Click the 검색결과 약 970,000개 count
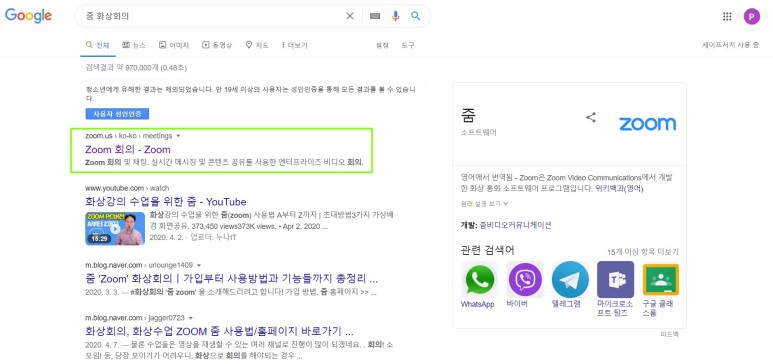Viewport: 773px width, 364px height. point(136,68)
